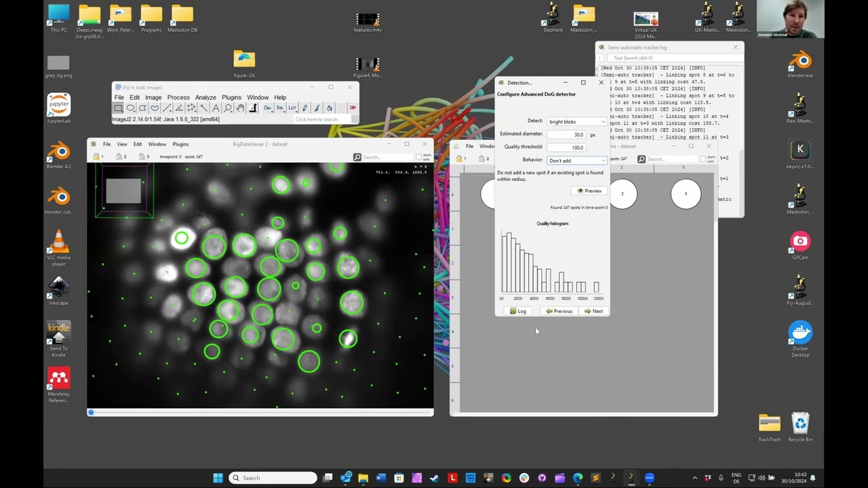Click the Quality threshold input field

568,147
